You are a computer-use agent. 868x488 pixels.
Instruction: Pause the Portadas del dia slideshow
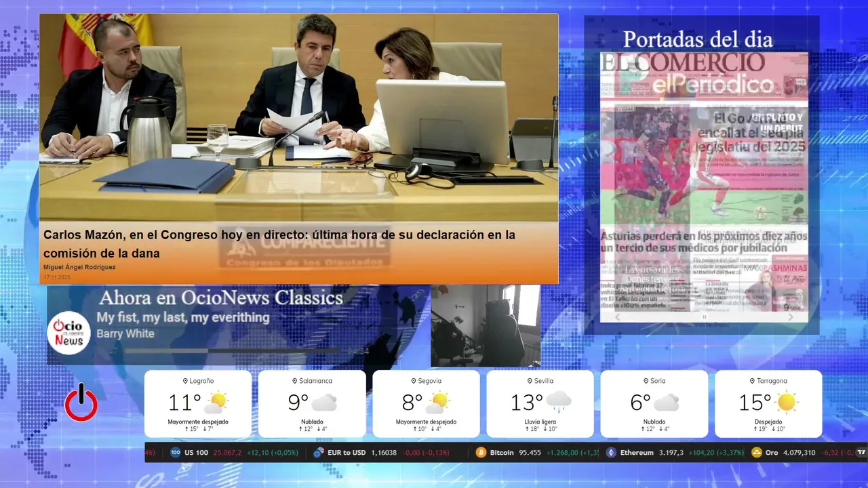click(704, 317)
